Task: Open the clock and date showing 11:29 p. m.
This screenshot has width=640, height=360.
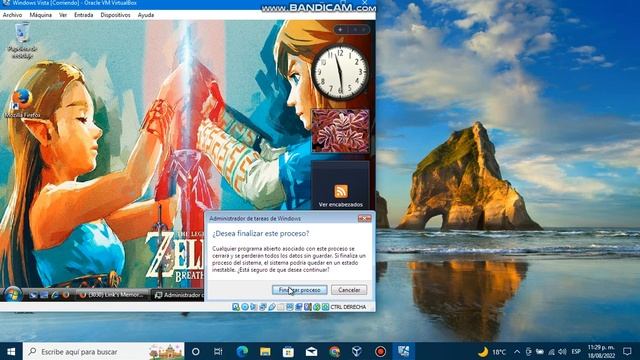Action: pyautogui.click(x=601, y=351)
